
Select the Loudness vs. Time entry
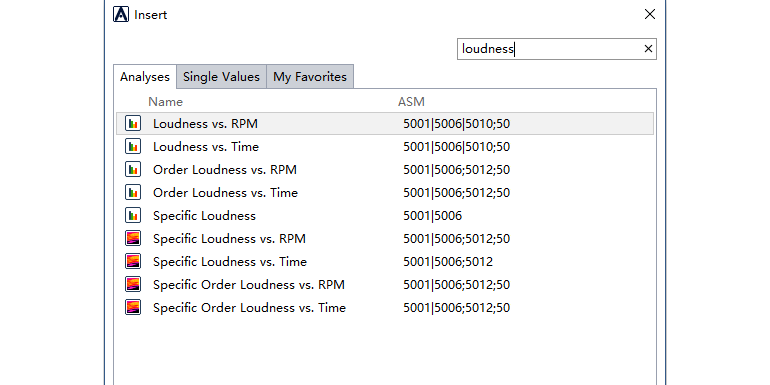(x=385, y=146)
